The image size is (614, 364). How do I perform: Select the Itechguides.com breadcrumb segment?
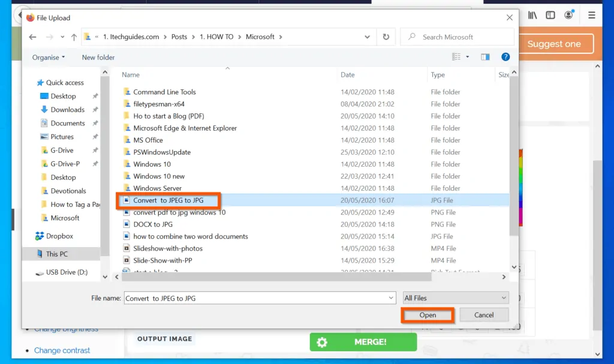pos(131,37)
